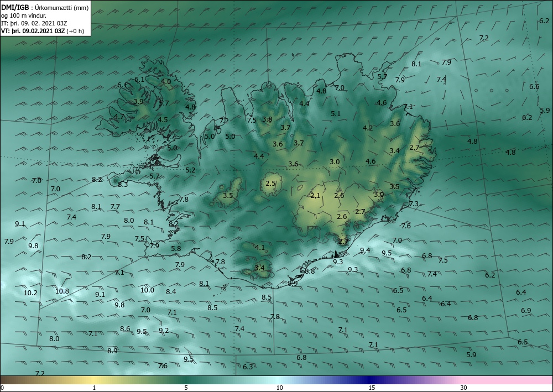
Task: Select the 4.2 value label
Action: point(368,128)
